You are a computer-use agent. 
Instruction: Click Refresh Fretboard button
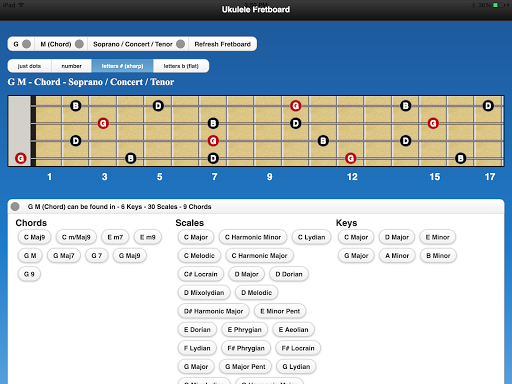coord(223,44)
